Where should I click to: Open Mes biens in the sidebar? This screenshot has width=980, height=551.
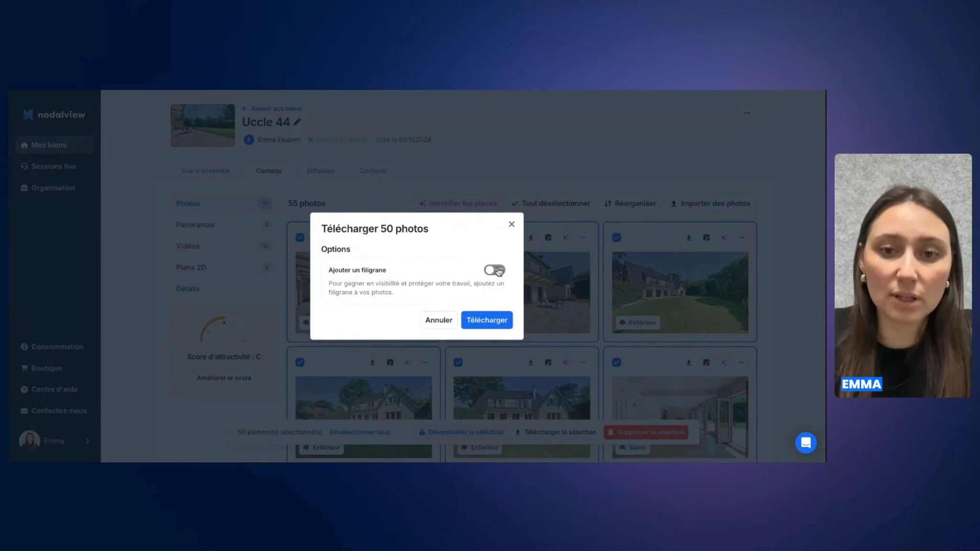pyautogui.click(x=55, y=145)
